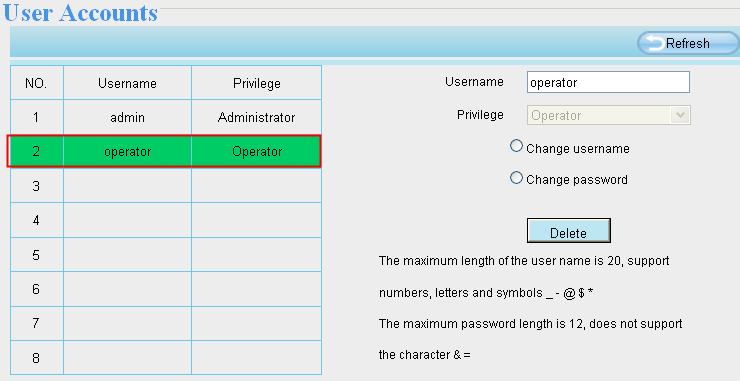Viewport: 740px width, 381px height.
Task: Select empty user row number 5
Action: [166, 254]
